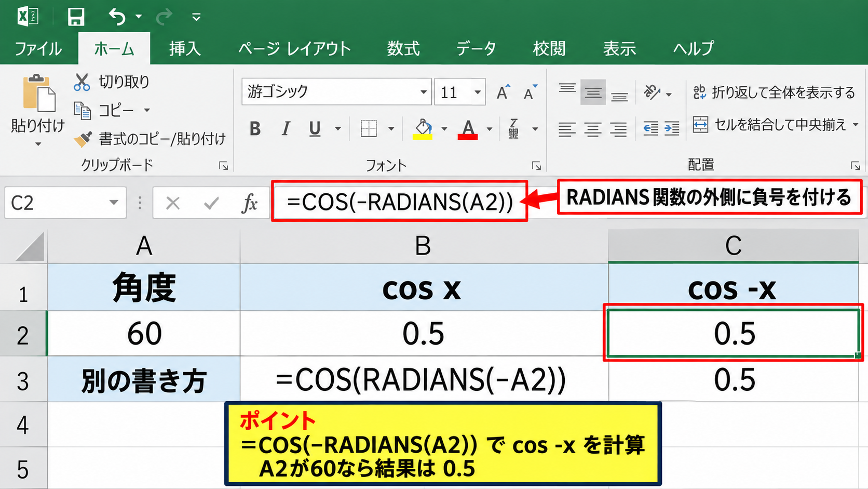
Task: Apply the yellow fill color bucket
Action: pos(423,129)
